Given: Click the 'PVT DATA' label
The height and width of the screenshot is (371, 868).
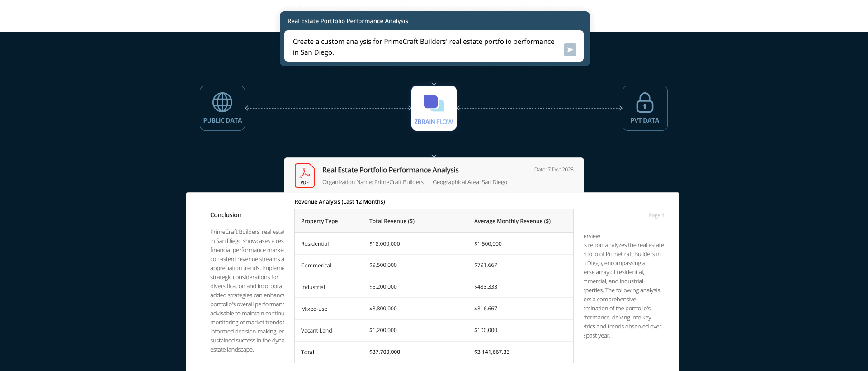Looking at the screenshot, I should [645, 120].
